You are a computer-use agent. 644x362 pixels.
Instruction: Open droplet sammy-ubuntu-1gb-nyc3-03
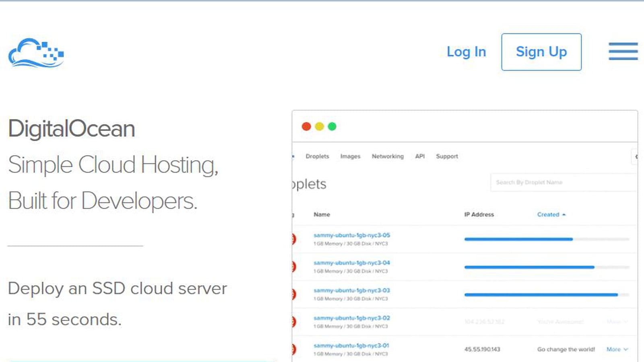[x=352, y=290]
